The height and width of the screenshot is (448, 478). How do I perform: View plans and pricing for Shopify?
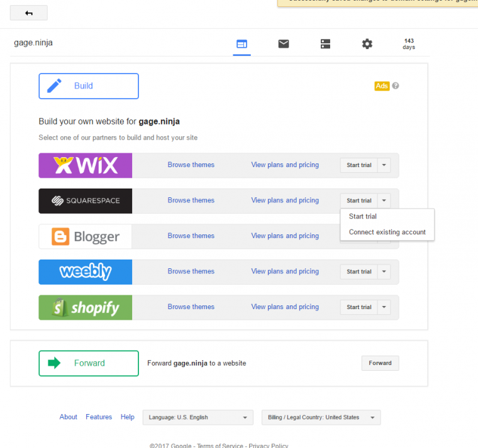click(x=285, y=307)
